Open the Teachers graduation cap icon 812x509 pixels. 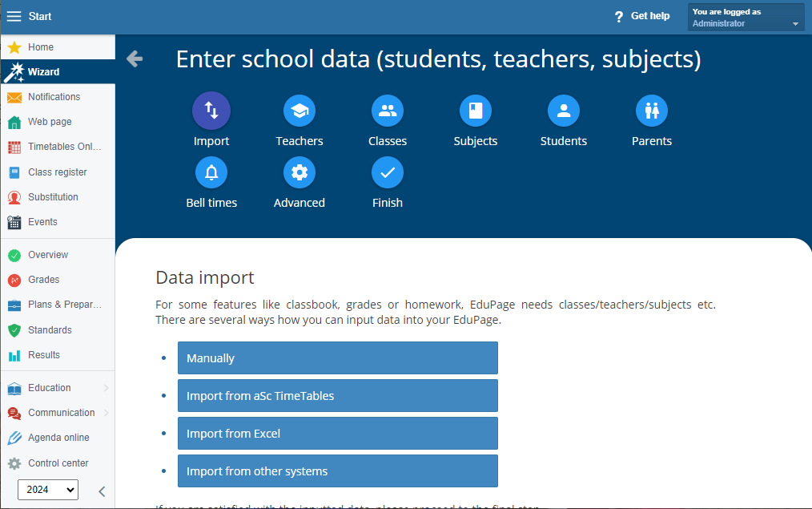point(299,111)
